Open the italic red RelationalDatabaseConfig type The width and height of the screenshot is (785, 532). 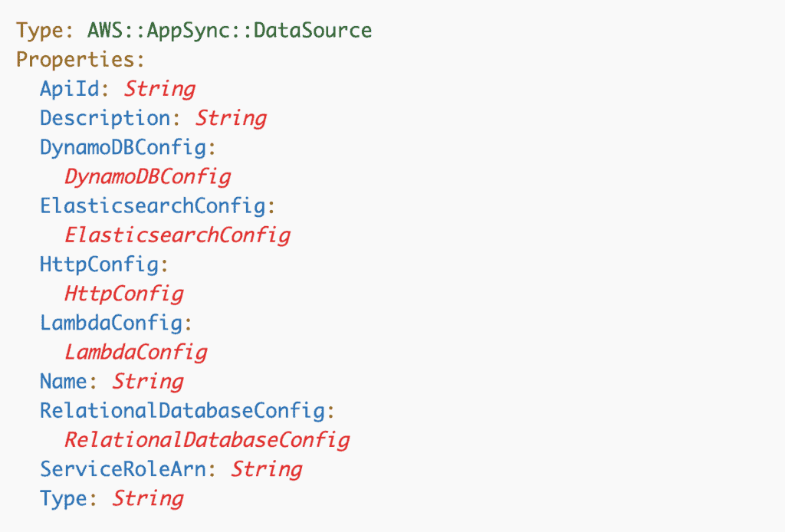point(207,440)
